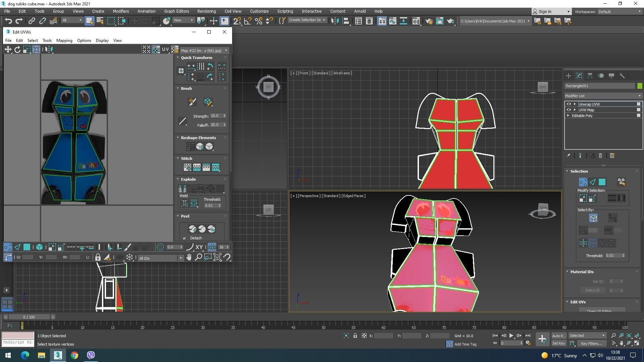Click the Rectangle001 object name field
Viewport: 644px width, 362px height.
599,86
